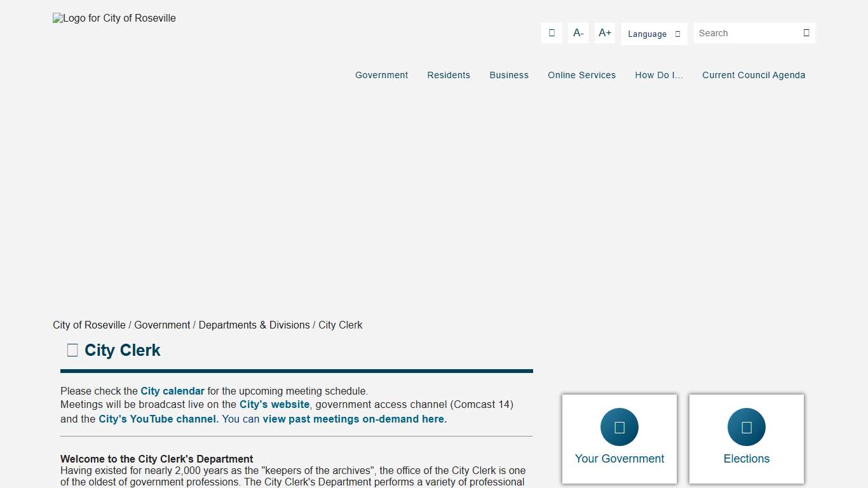Screen dimensions: 868x488
Task: Click the search magnifying glass icon
Action: 806,32
